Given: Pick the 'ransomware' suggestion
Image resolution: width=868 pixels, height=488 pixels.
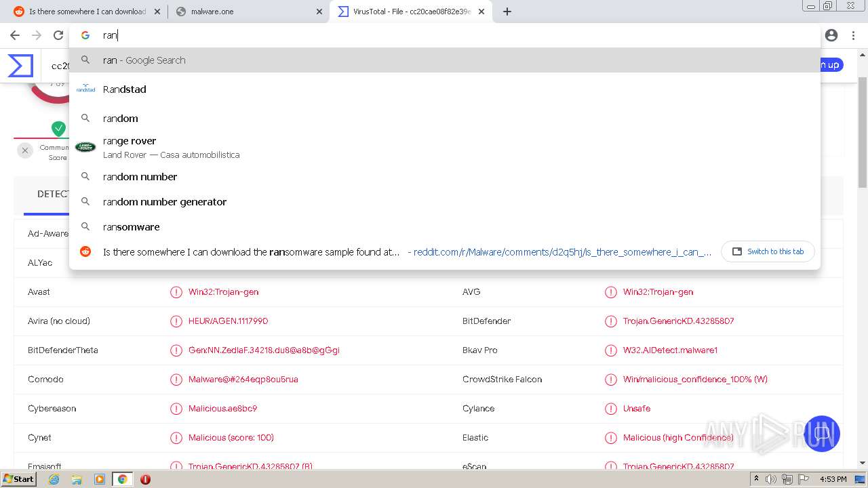Looking at the screenshot, I should pyautogui.click(x=444, y=227).
